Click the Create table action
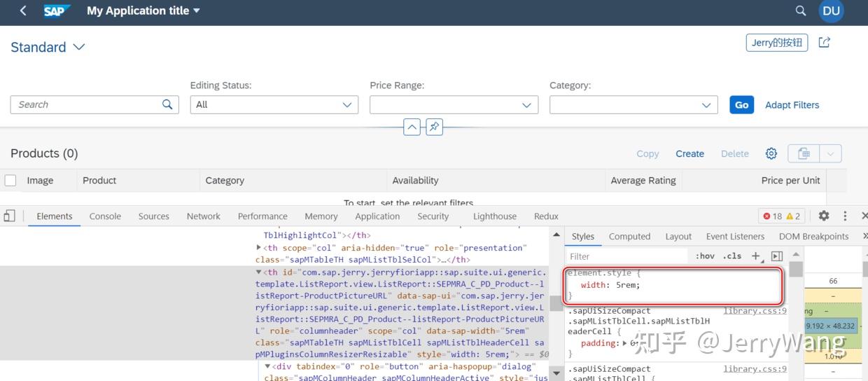 [689, 153]
